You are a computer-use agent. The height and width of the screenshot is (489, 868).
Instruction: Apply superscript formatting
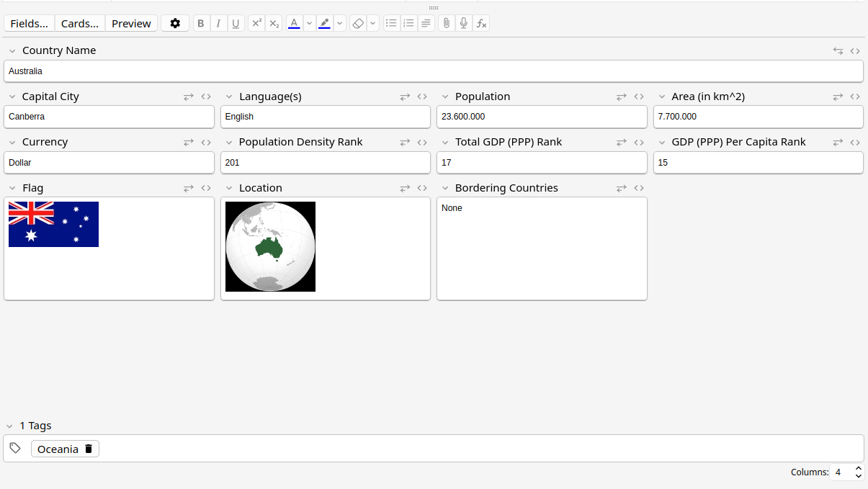tap(256, 23)
